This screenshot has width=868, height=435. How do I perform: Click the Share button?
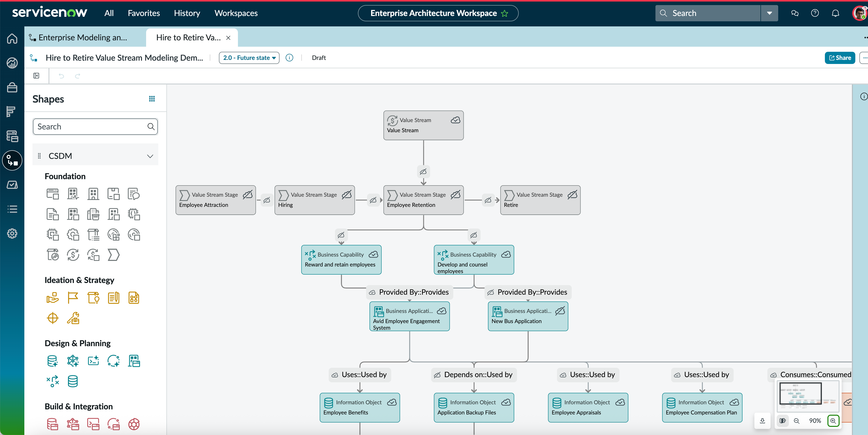(840, 58)
